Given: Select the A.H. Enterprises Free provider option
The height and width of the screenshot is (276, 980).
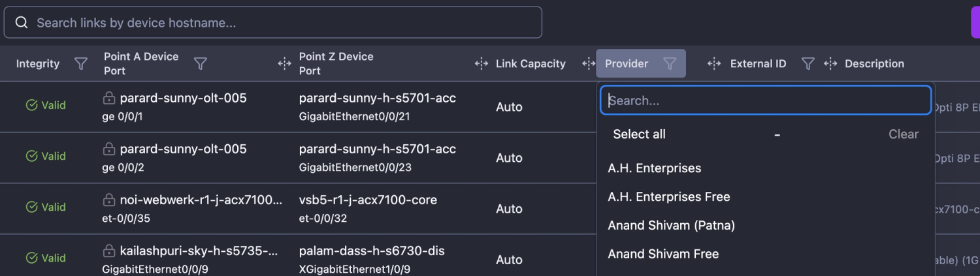Looking at the screenshot, I should 669,197.
